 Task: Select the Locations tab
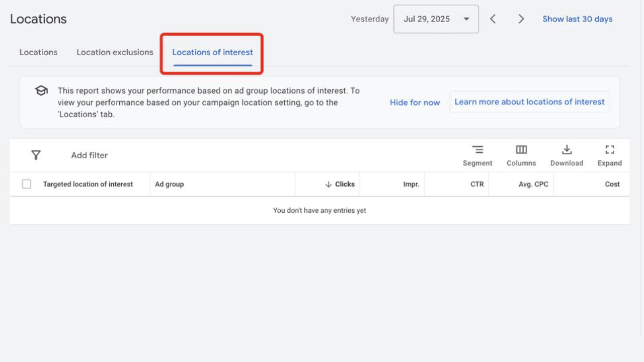tap(38, 52)
